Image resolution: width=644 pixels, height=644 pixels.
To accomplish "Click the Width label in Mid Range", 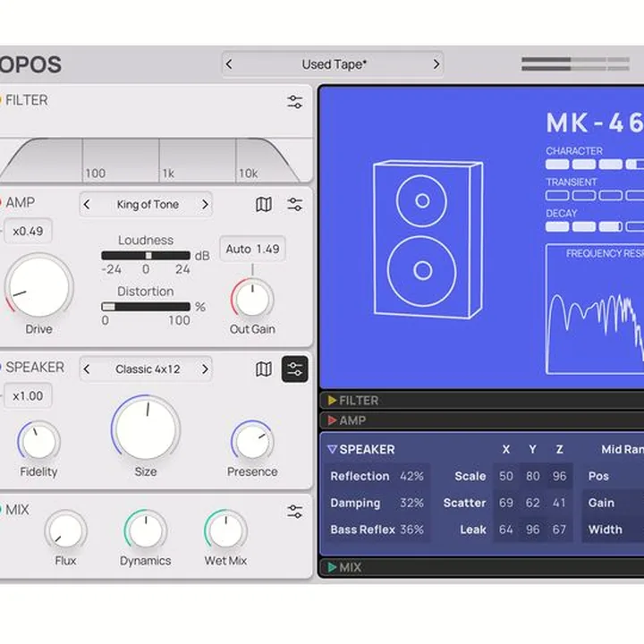I will coord(605,530).
